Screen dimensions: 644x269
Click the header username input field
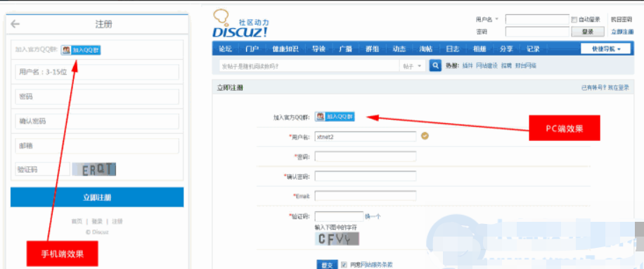[x=537, y=19]
